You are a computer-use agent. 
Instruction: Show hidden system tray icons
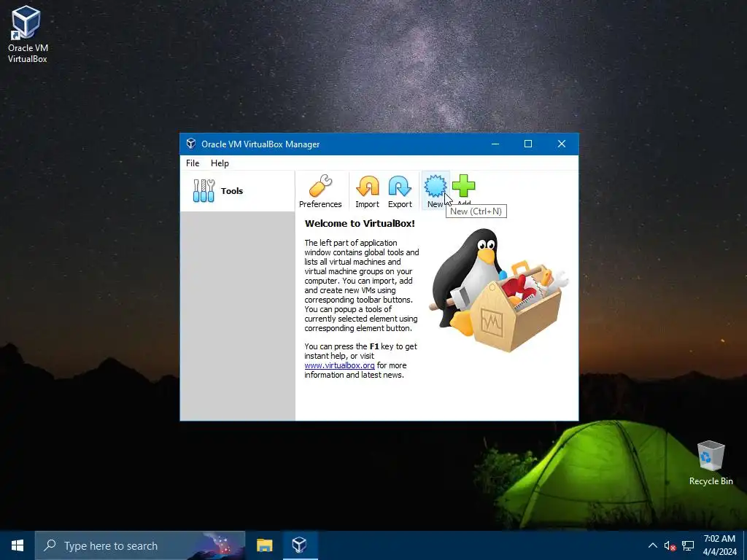point(653,545)
